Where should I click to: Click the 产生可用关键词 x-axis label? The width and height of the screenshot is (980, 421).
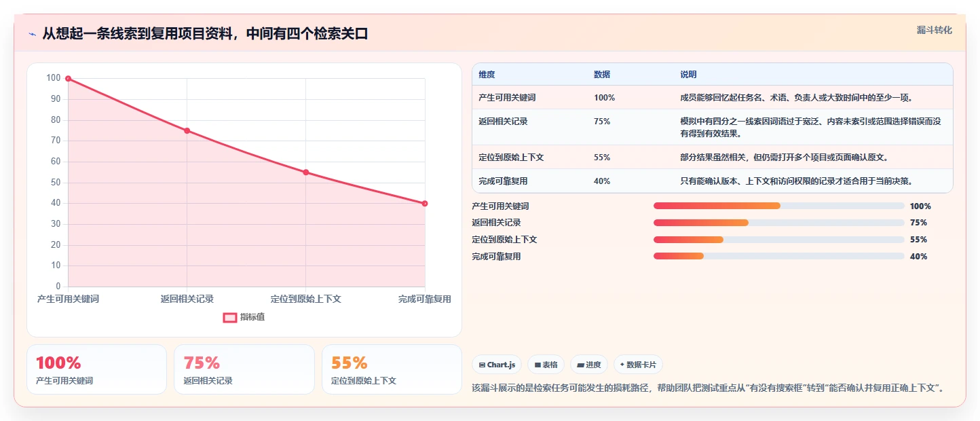[68, 299]
